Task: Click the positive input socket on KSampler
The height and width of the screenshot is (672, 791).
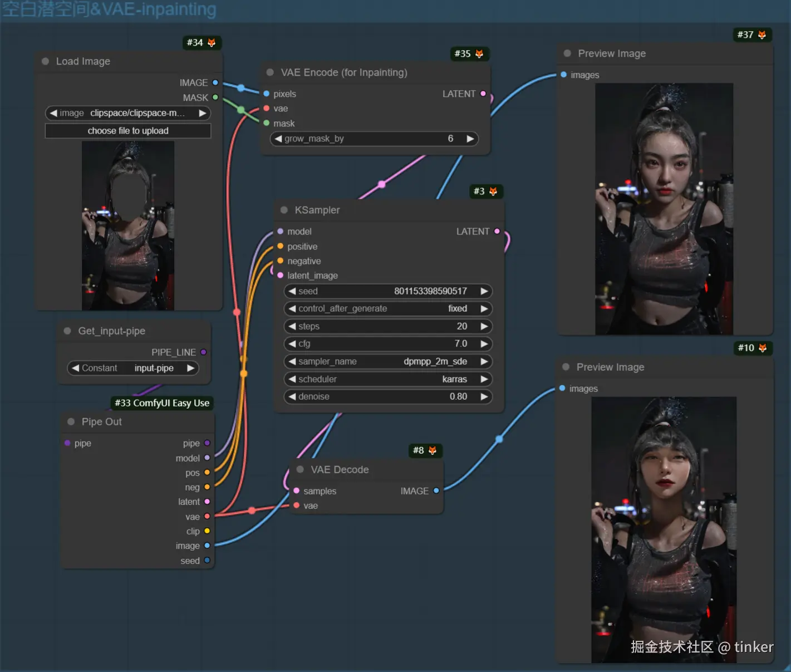Action: [x=281, y=246]
